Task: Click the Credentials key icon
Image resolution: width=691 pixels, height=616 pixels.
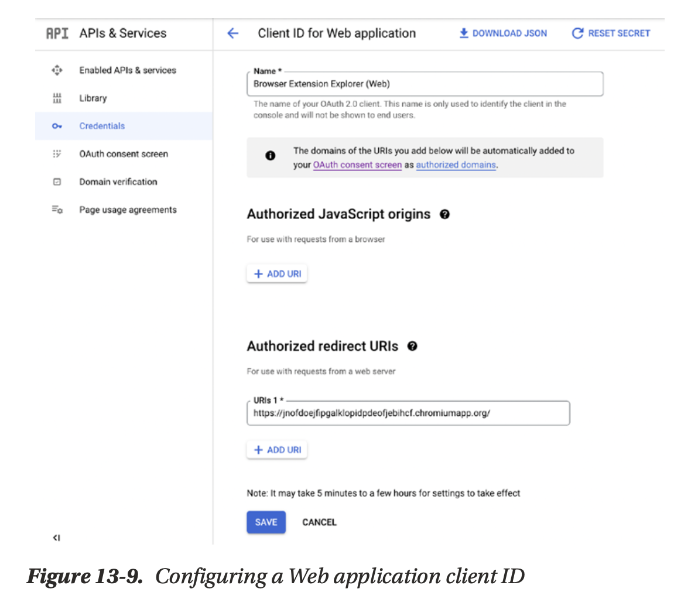Action: pos(57,126)
